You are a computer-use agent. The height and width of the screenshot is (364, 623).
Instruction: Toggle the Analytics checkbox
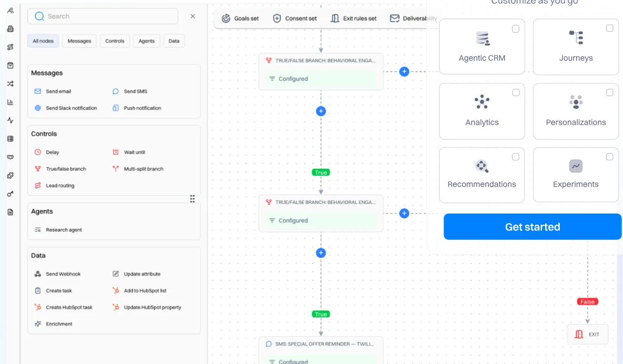tap(515, 93)
